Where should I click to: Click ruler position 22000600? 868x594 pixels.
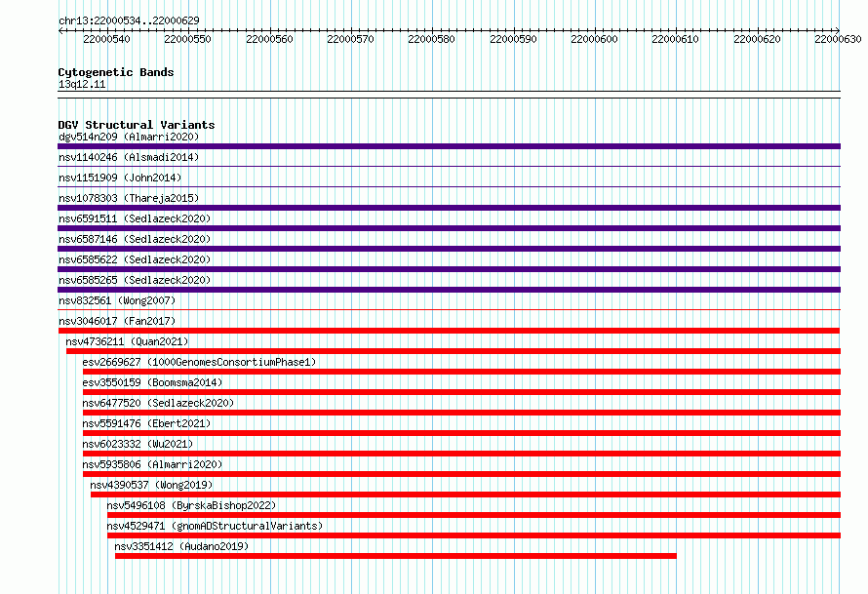tap(594, 39)
